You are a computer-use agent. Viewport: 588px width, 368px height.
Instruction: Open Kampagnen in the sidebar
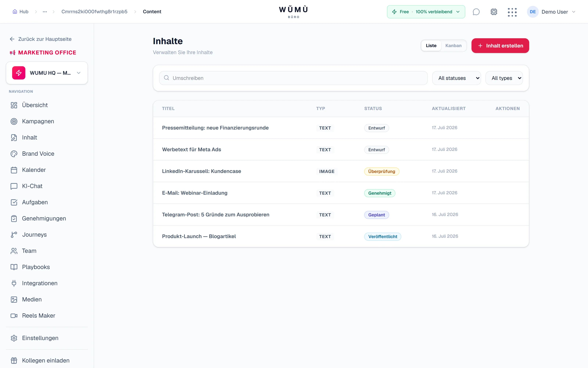coord(47,121)
